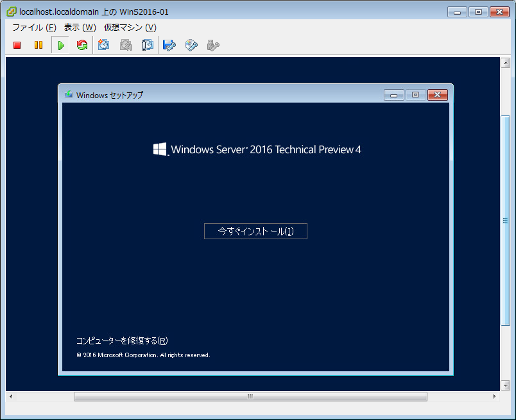Click the vSphere console title bar icon

(12, 12)
